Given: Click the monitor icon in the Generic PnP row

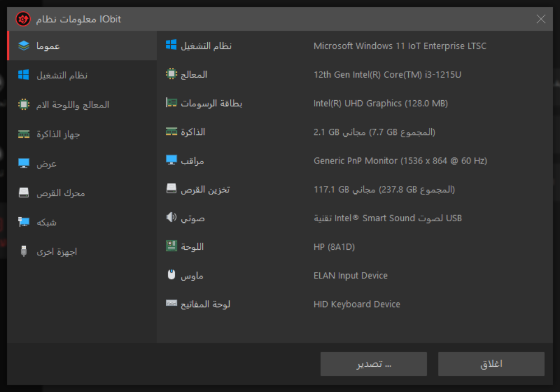Looking at the screenshot, I should 171,160.
